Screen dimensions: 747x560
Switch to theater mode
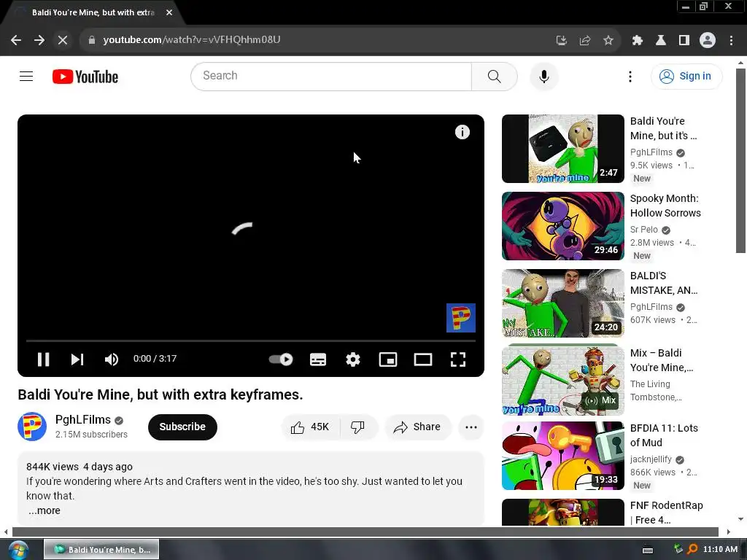tap(423, 359)
